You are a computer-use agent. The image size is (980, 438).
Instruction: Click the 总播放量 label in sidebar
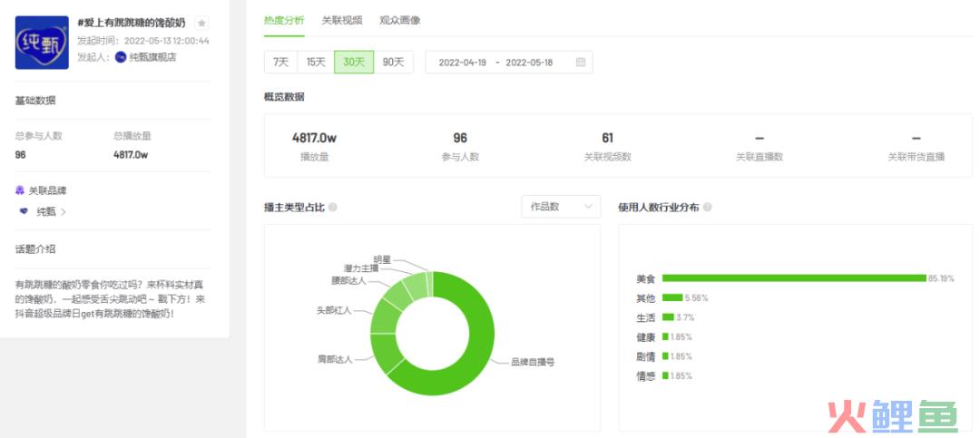(x=132, y=136)
